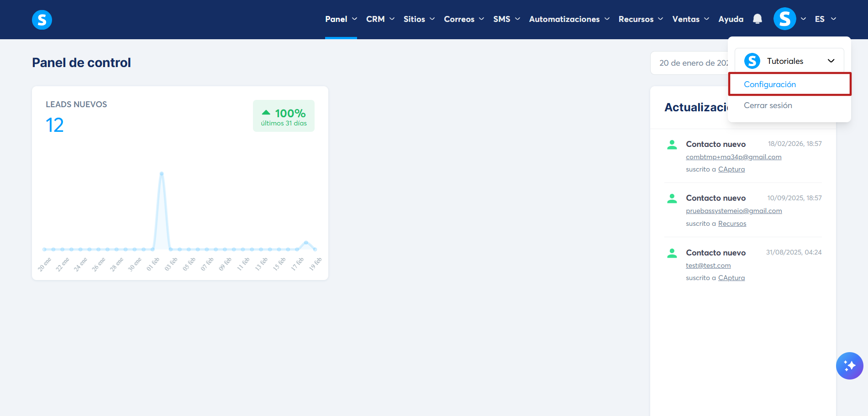This screenshot has width=868, height=416.
Task: Click the leads count 12
Action: coord(55,125)
